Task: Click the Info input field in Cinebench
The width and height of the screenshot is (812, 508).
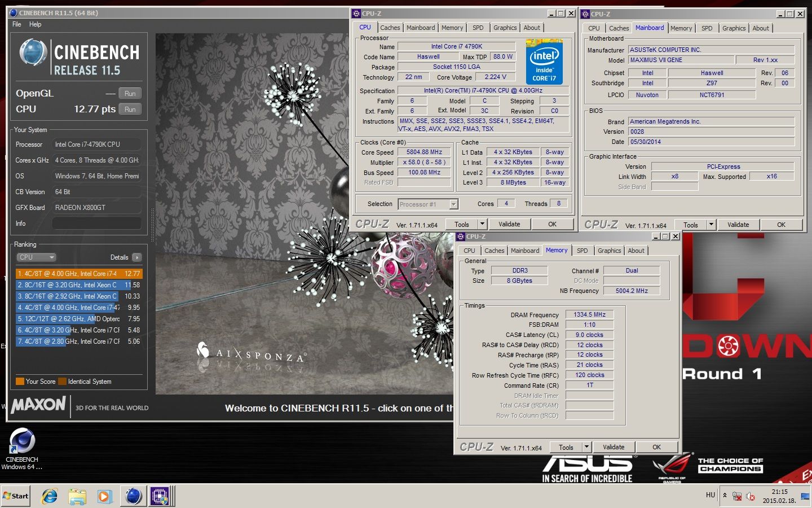Action: click(x=96, y=224)
